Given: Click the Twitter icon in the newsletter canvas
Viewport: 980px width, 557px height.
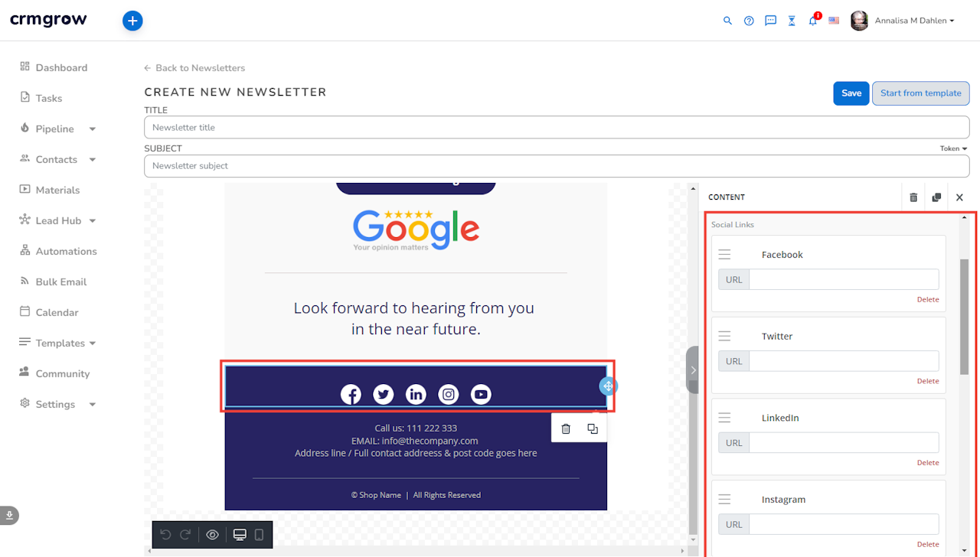Looking at the screenshot, I should pyautogui.click(x=384, y=394).
